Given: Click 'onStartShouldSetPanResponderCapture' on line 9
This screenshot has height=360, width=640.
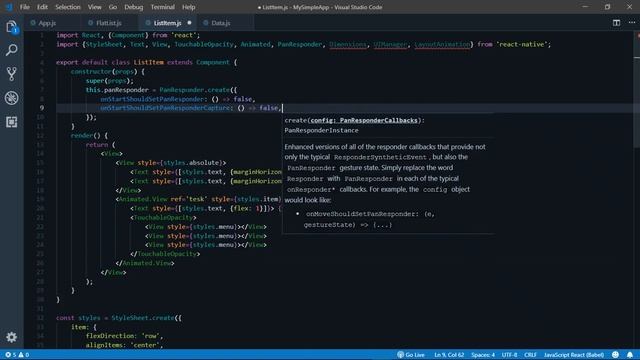Looking at the screenshot, I should coord(165,108).
